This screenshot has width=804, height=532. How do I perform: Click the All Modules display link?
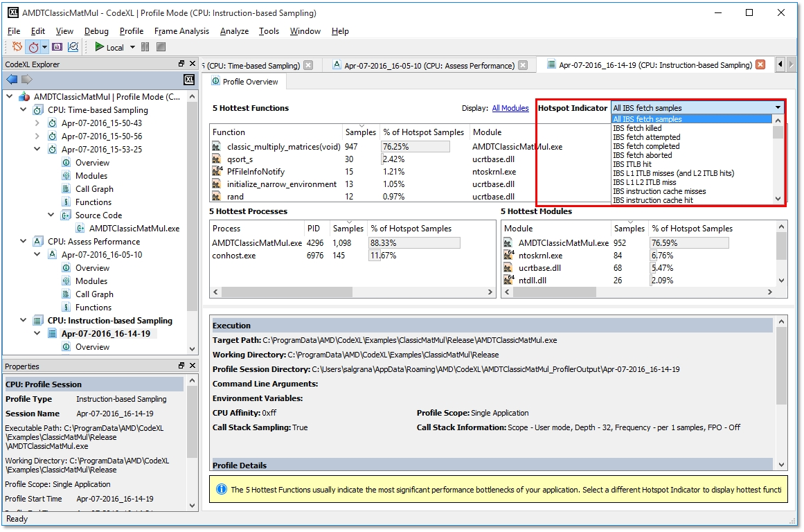click(x=510, y=108)
